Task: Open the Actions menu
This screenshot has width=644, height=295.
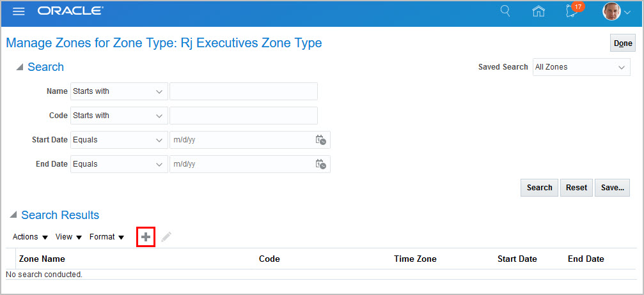Action: (x=30, y=237)
